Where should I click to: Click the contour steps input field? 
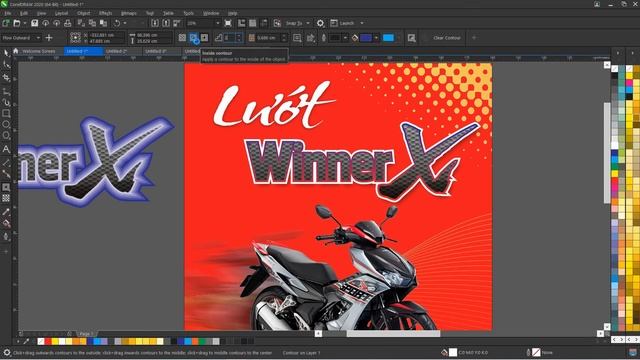pyautogui.click(x=229, y=38)
